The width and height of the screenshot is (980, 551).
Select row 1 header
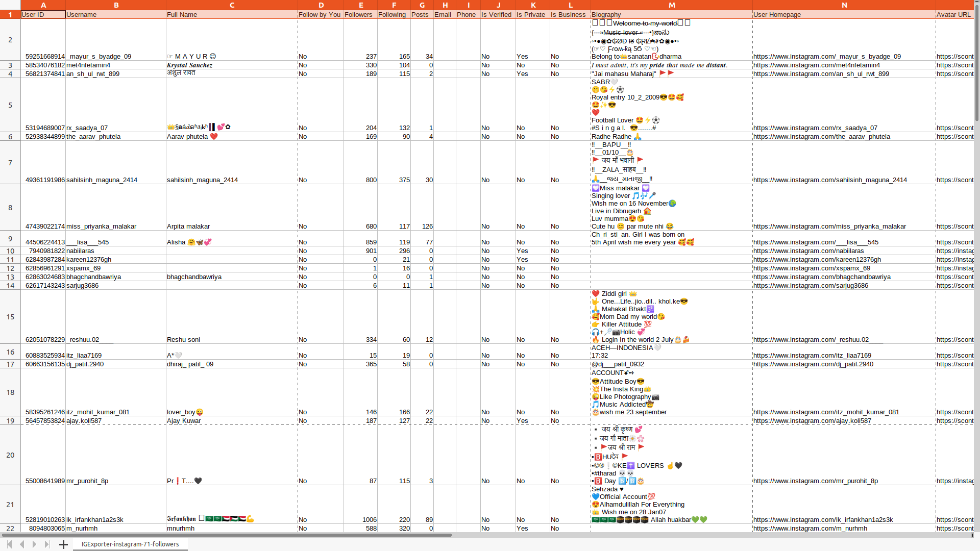coord(10,15)
